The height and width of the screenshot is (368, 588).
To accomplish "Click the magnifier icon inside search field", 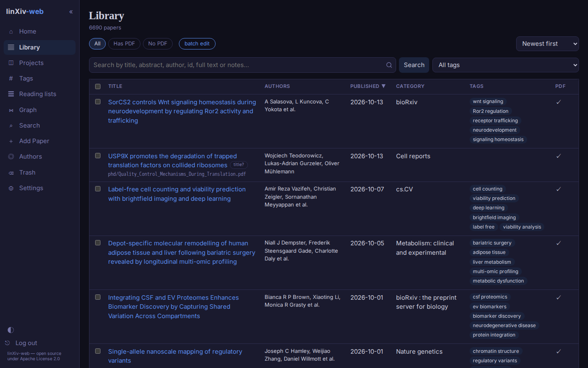I will [389, 65].
